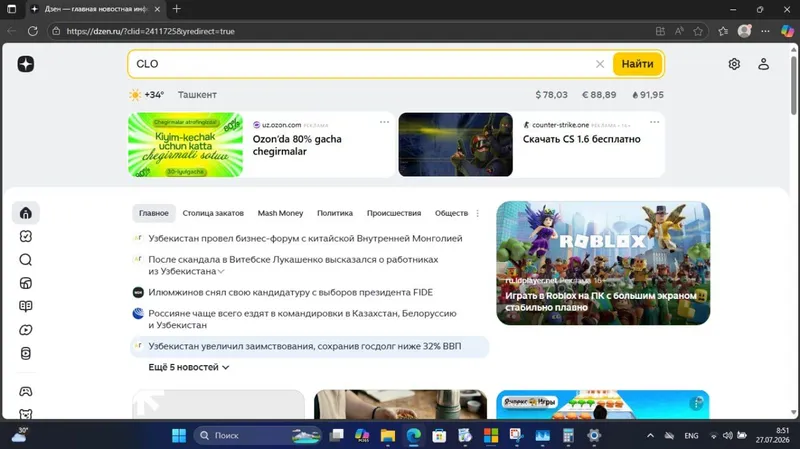Screen dimensions: 800x449
Task: Switch to Mash Money tab
Action: click(x=280, y=213)
